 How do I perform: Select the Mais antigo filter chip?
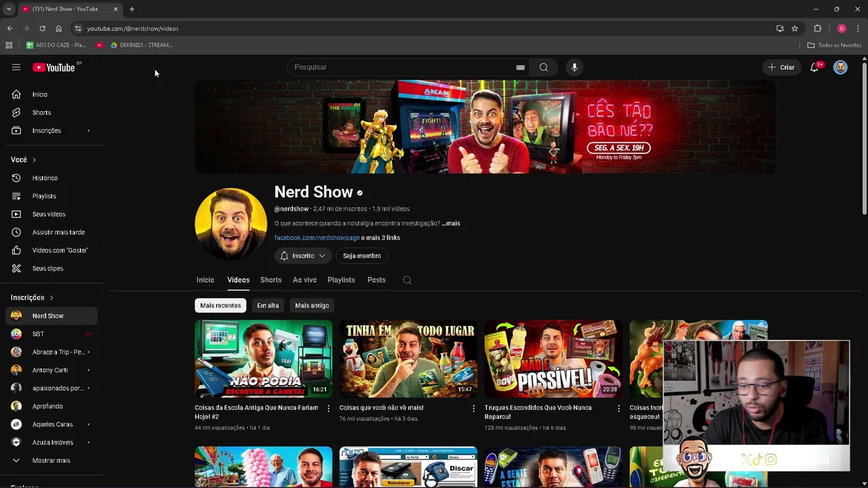[312, 306]
